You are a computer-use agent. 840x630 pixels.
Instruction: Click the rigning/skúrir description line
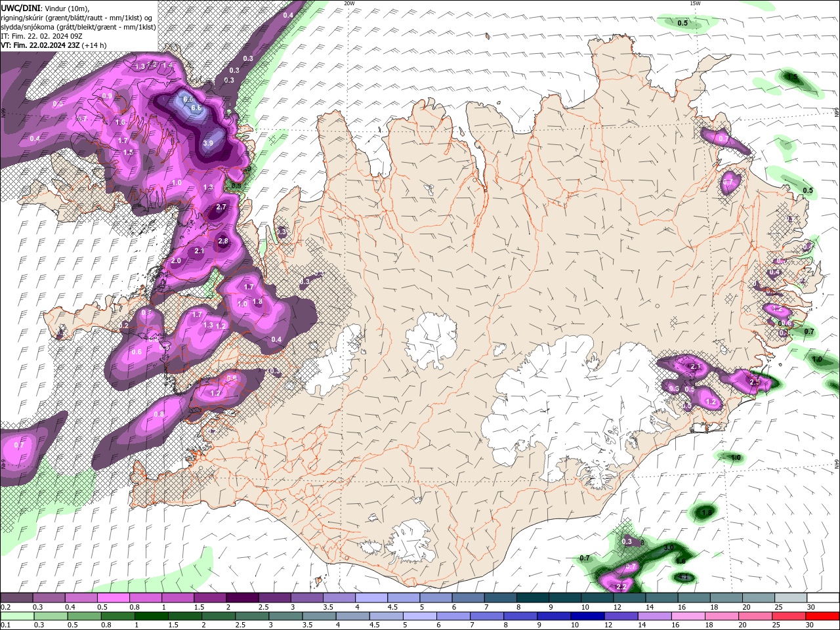pos(77,17)
